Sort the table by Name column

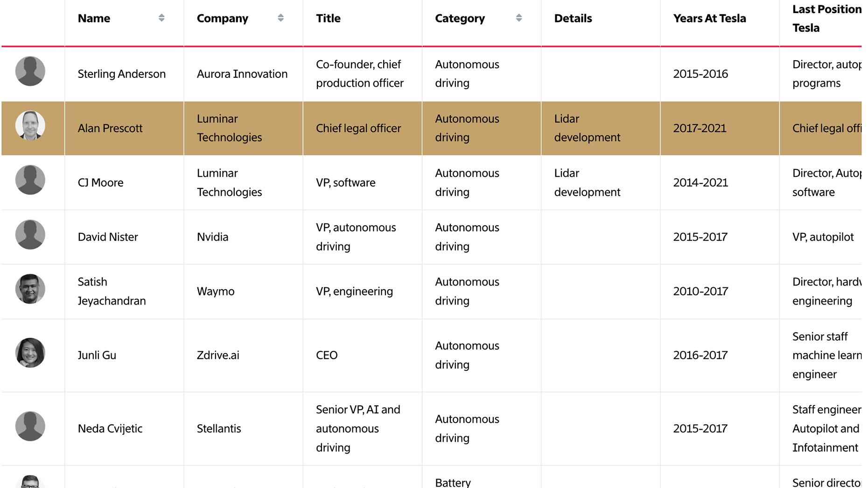point(161,19)
